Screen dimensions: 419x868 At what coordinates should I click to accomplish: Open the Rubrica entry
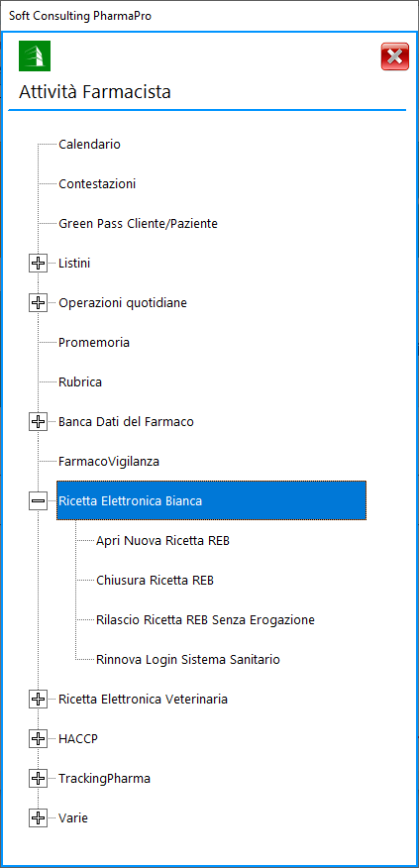80,381
